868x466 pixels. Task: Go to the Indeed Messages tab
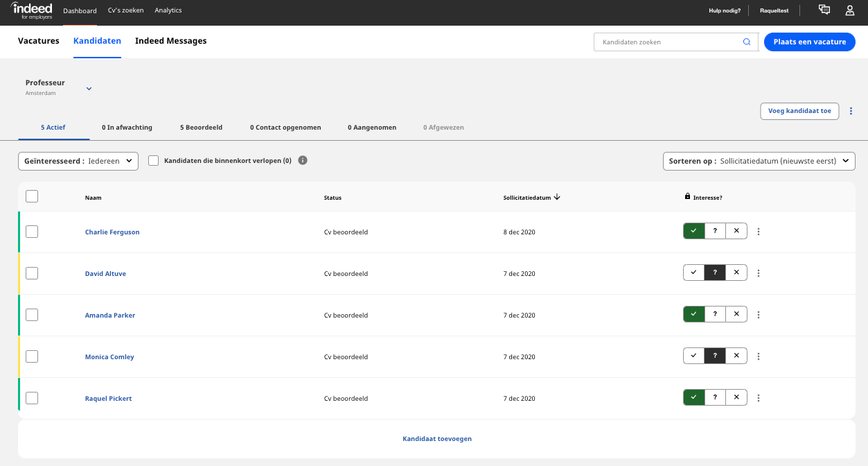(x=171, y=41)
